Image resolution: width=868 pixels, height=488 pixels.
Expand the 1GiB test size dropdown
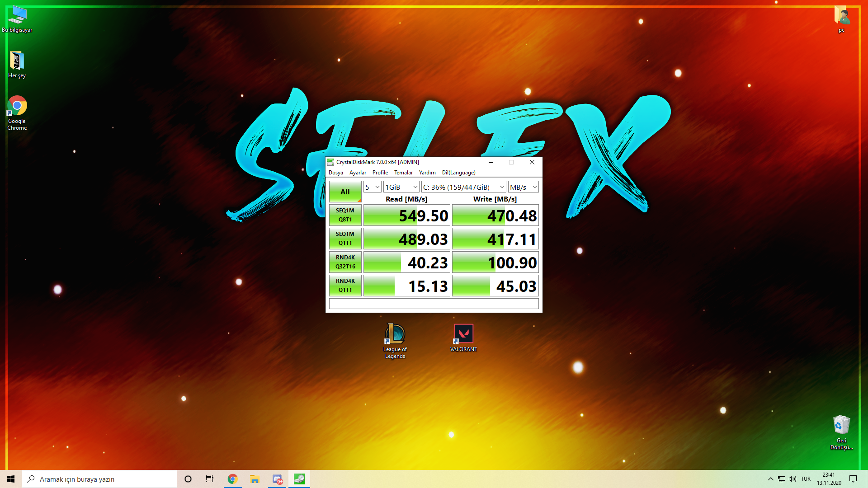[401, 187]
